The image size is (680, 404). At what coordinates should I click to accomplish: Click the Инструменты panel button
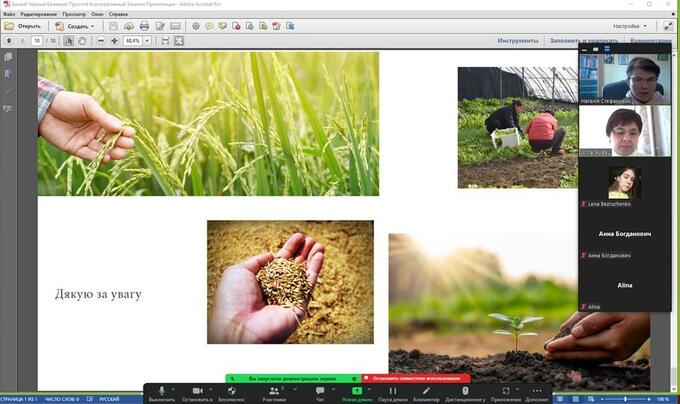click(518, 41)
